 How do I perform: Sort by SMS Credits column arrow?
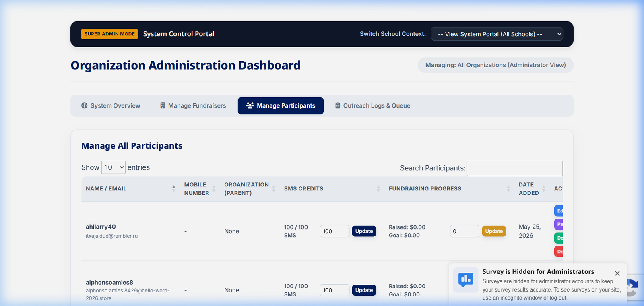pyautogui.click(x=378, y=188)
